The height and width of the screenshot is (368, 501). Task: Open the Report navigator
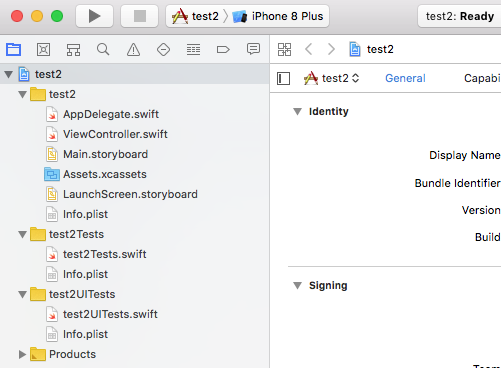(x=253, y=49)
